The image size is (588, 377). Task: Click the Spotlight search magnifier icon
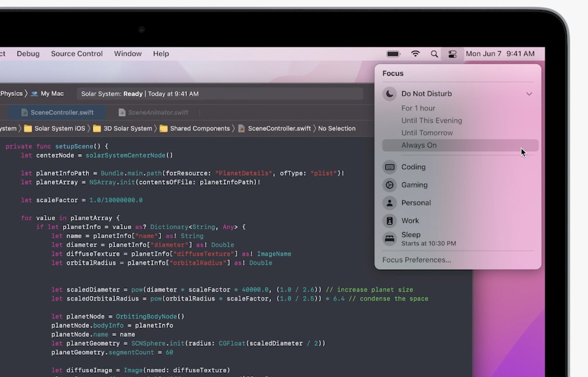[434, 54]
